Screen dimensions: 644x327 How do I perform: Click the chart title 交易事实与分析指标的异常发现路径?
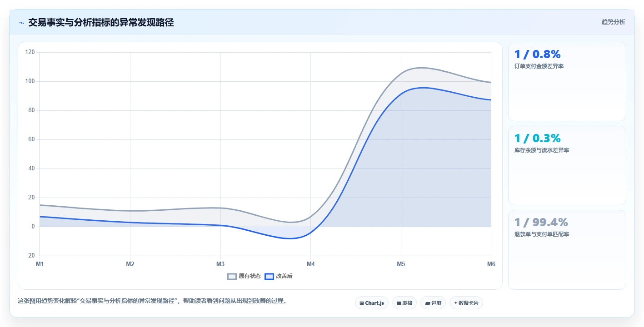click(x=101, y=22)
